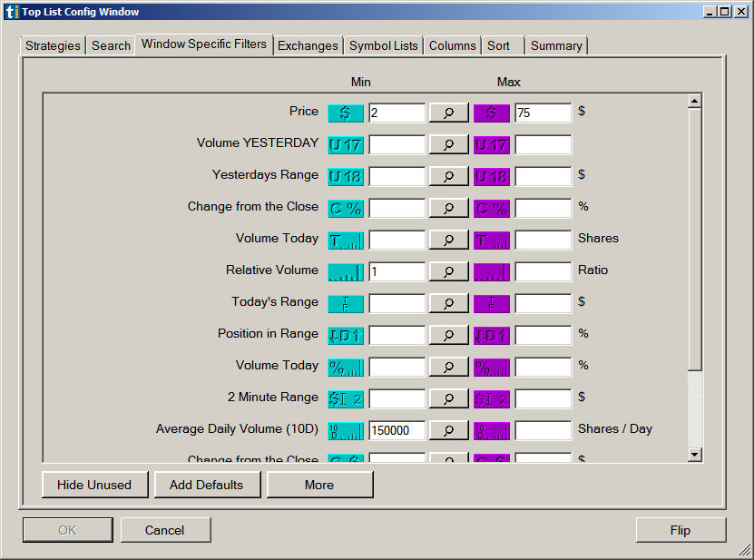754x560 pixels.
Task: Click the Volume Today shares min input field
Action: coord(397,240)
